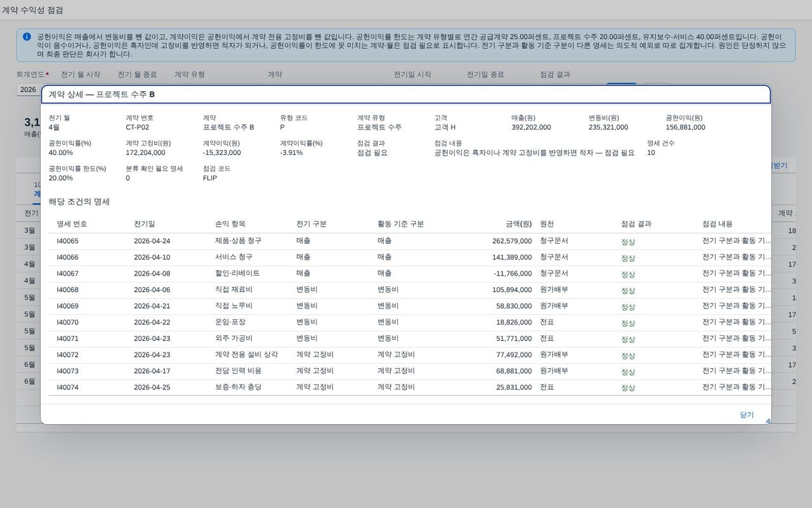Click the contract number CT-P02
The image size is (812, 508).
(x=138, y=127)
